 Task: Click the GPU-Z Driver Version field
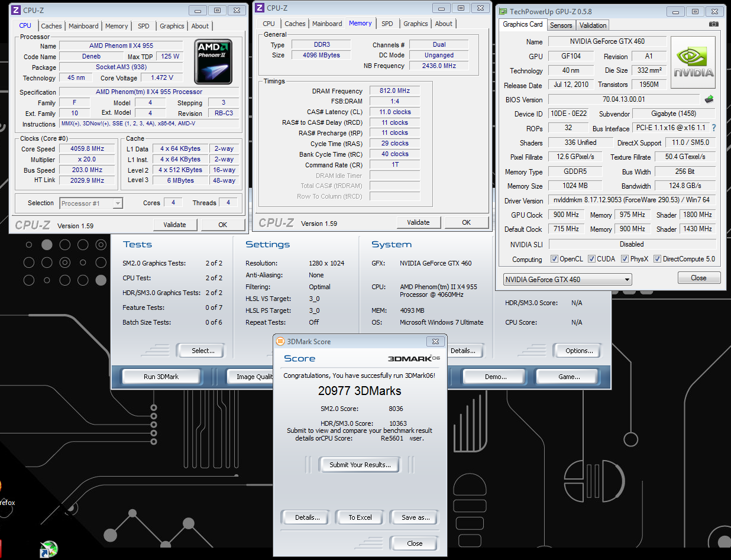(632, 200)
